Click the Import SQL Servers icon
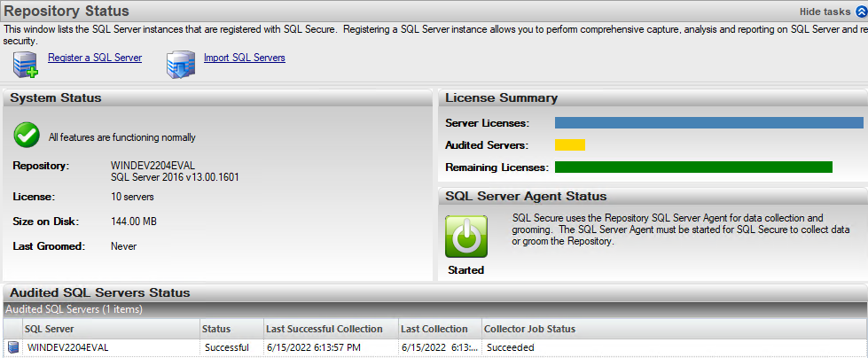 (180, 65)
